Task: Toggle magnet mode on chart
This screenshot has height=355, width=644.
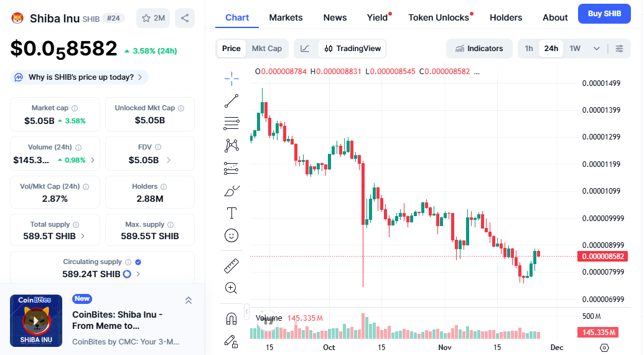Action: pos(231,319)
